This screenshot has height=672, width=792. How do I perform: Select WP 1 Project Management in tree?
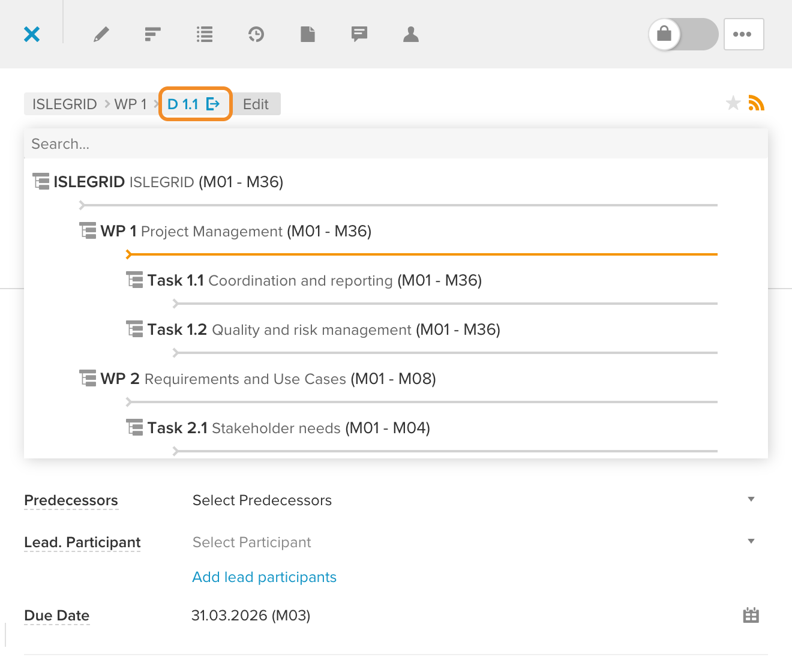(226, 231)
